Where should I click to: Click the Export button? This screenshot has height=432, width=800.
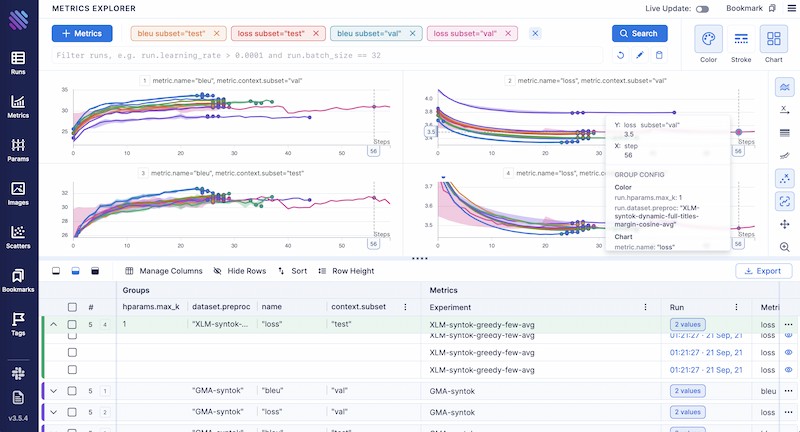click(763, 271)
